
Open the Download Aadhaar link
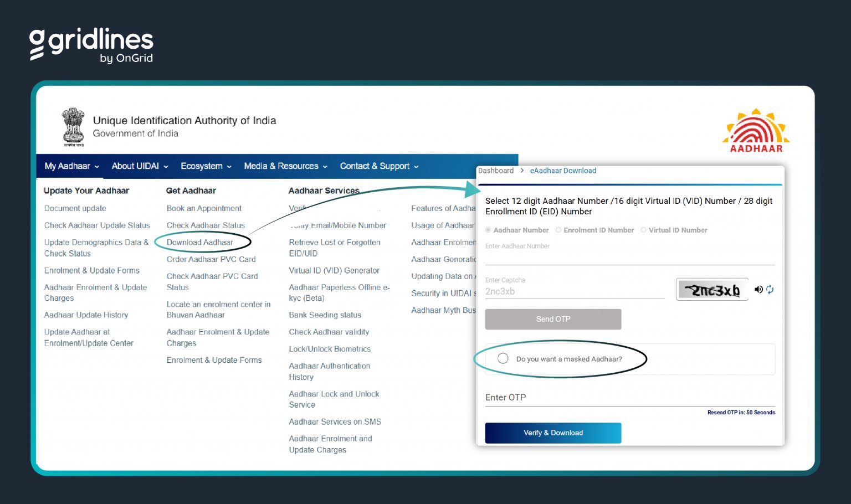200,242
